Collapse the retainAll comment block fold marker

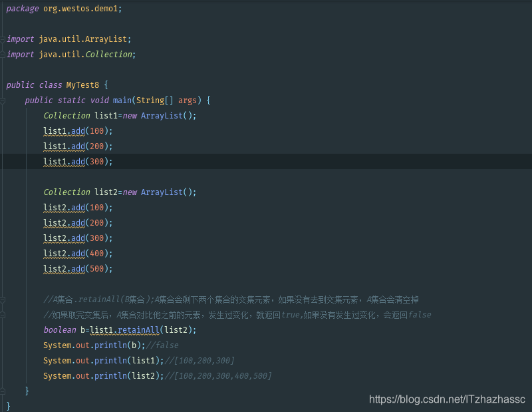point(3,300)
